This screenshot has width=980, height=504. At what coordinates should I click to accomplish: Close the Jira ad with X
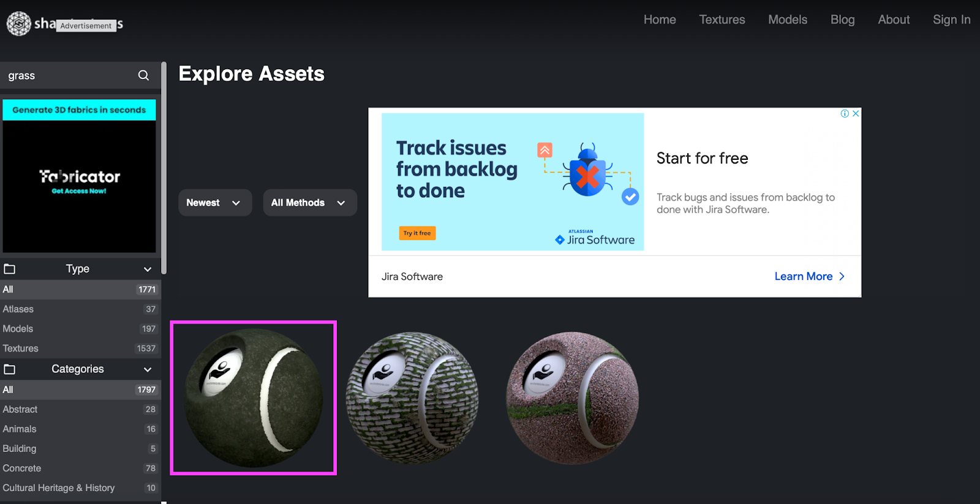click(856, 113)
